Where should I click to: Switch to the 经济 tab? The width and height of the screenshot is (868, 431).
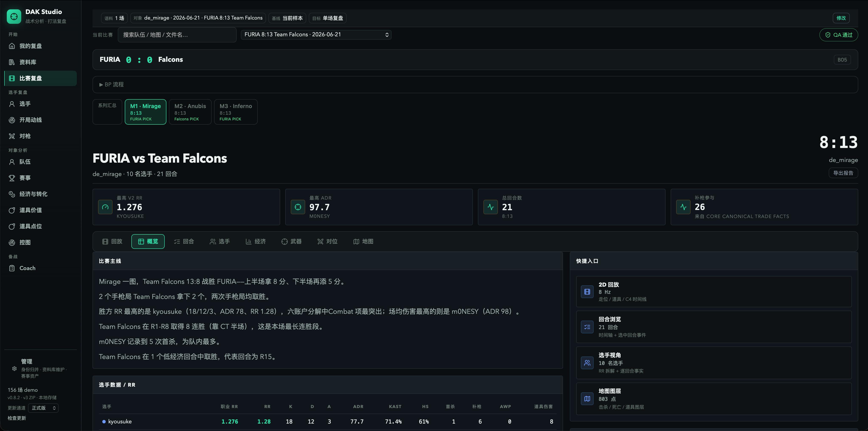pos(256,241)
